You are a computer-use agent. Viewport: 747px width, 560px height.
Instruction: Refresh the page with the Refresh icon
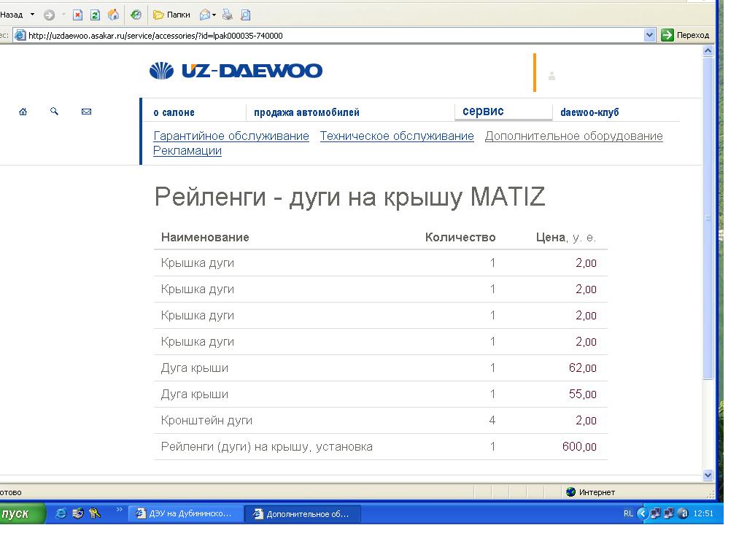95,15
